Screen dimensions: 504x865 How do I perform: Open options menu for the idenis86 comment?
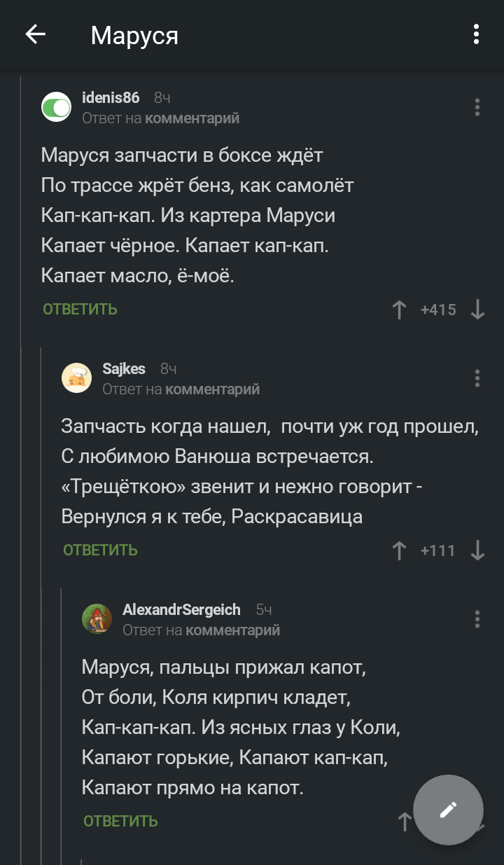(x=477, y=107)
